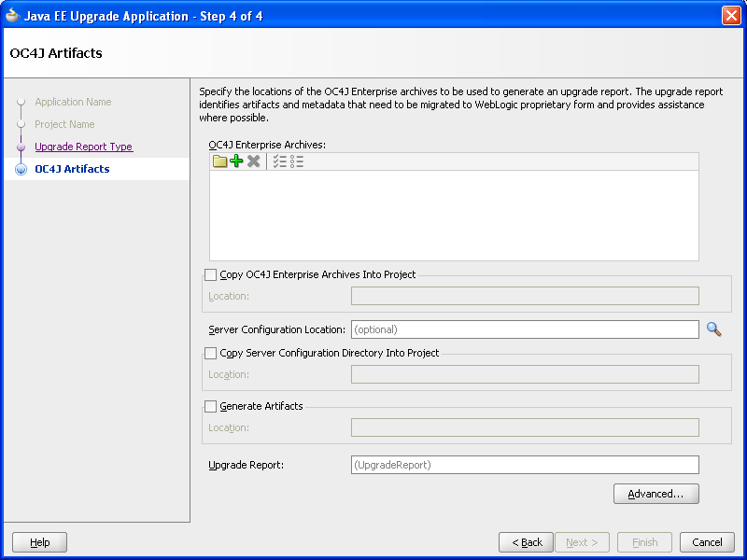Deselect all archives using the unchecked list icon
Image resolution: width=747 pixels, height=560 pixels.
297,161
